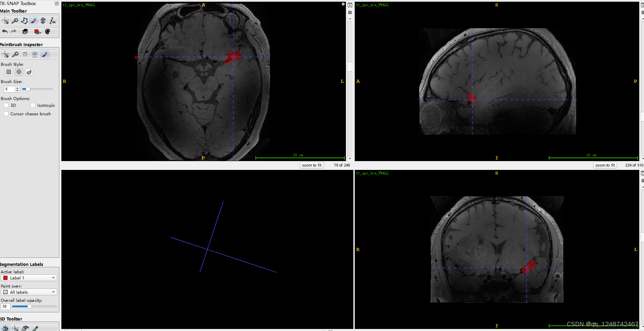Click the '79 of 240' slice indicator
The width and height of the screenshot is (644, 331).
pyautogui.click(x=342, y=165)
